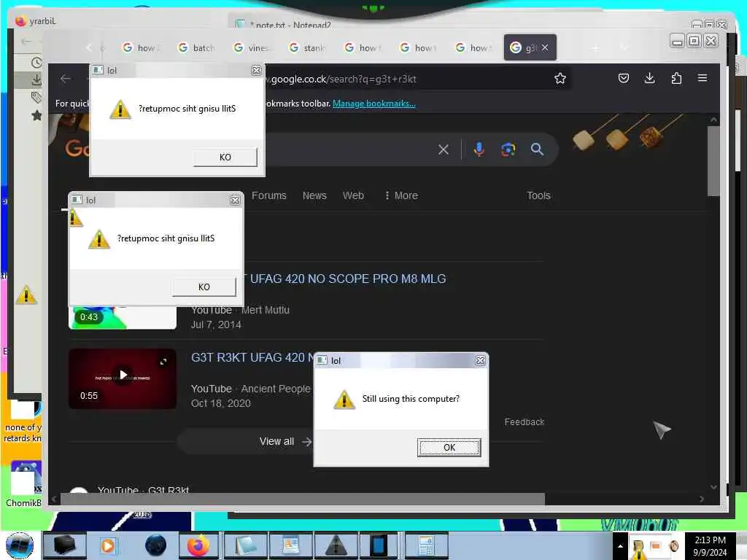Open the Firefox hamburger application menu
Viewport: 747px width, 560px height.
pos(703,78)
